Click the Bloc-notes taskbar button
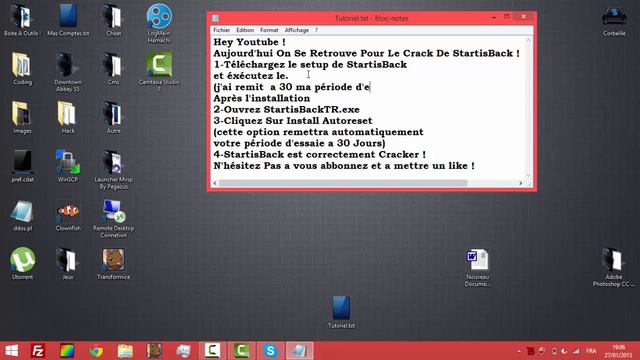Screen dimensions: 640x360 point(299,351)
